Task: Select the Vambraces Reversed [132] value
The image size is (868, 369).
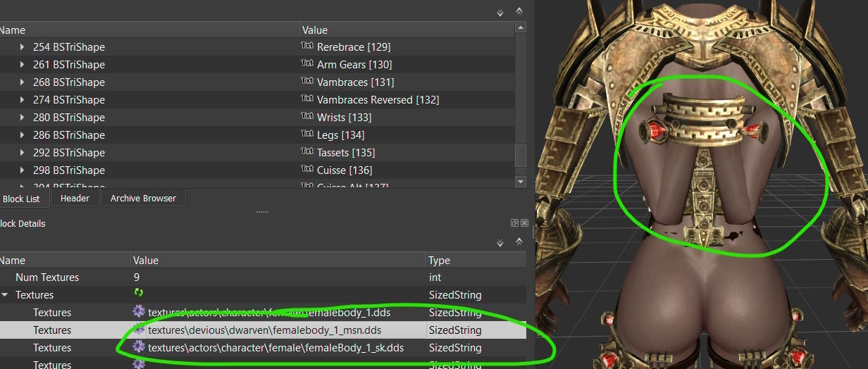Action: (x=378, y=100)
